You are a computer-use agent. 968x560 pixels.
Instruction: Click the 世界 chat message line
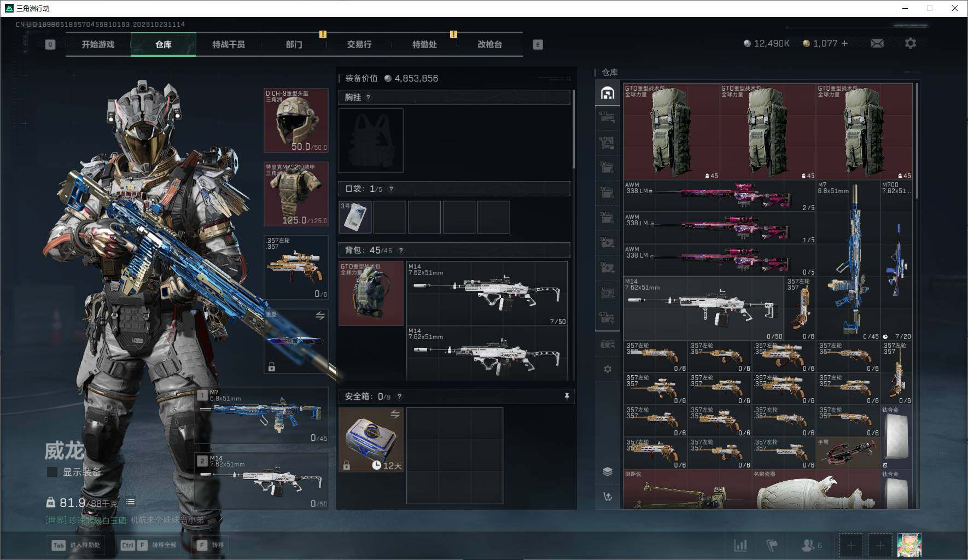(125, 520)
